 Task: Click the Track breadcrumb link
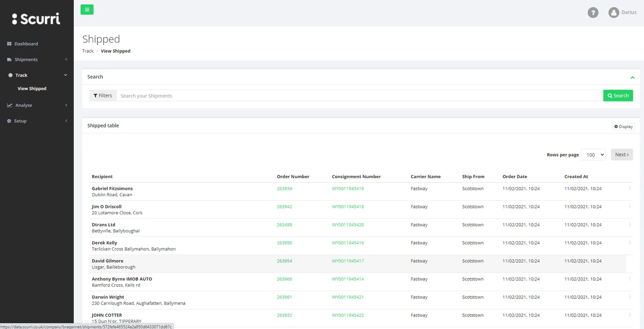point(88,51)
